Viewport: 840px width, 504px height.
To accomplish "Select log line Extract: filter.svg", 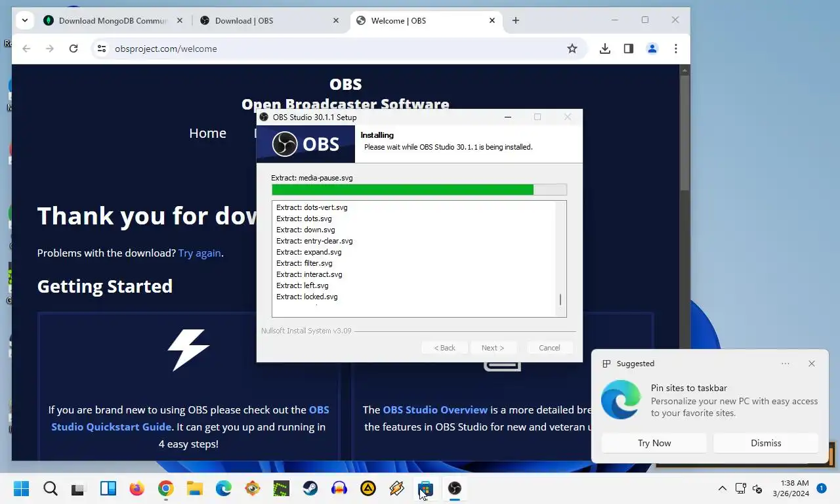I will (x=304, y=263).
